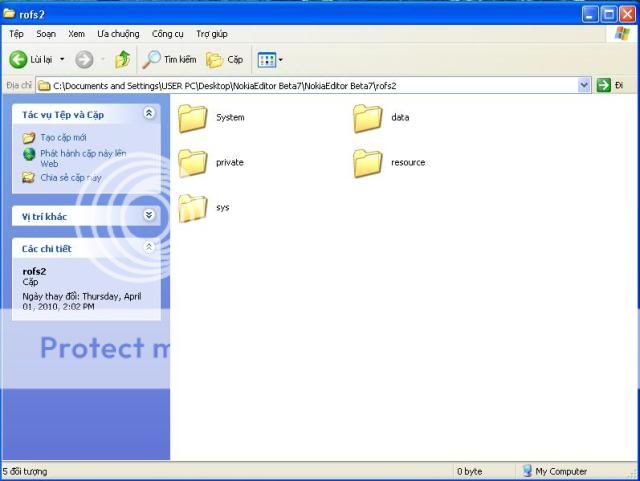The height and width of the screenshot is (481, 640).
Task: Open the Views dropdown button
Action: coord(270,60)
